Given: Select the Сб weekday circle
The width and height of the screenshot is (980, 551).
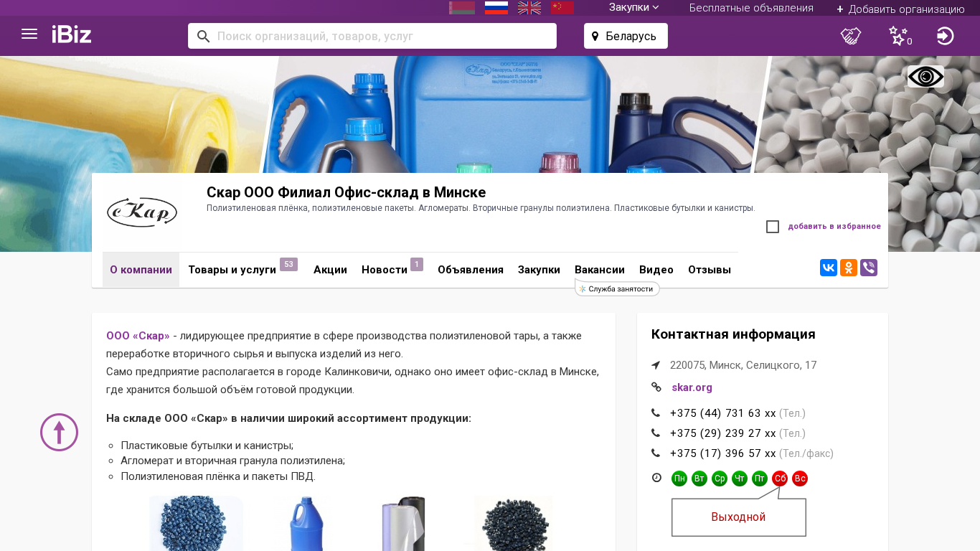Looking at the screenshot, I should click(780, 479).
